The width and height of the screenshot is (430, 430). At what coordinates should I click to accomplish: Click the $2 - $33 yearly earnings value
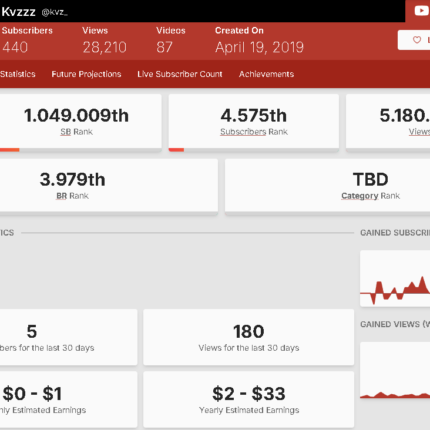coord(249,394)
